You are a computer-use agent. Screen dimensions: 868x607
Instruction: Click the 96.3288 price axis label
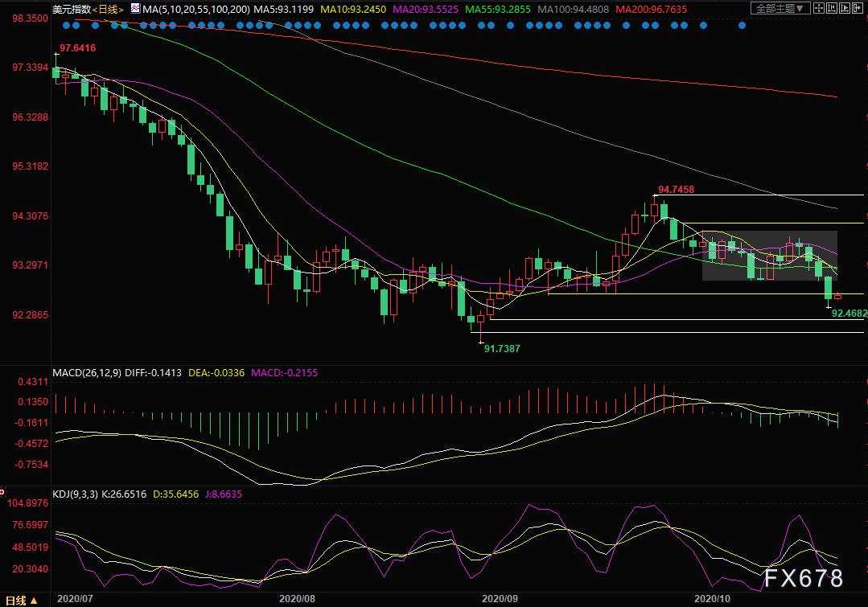pos(31,117)
